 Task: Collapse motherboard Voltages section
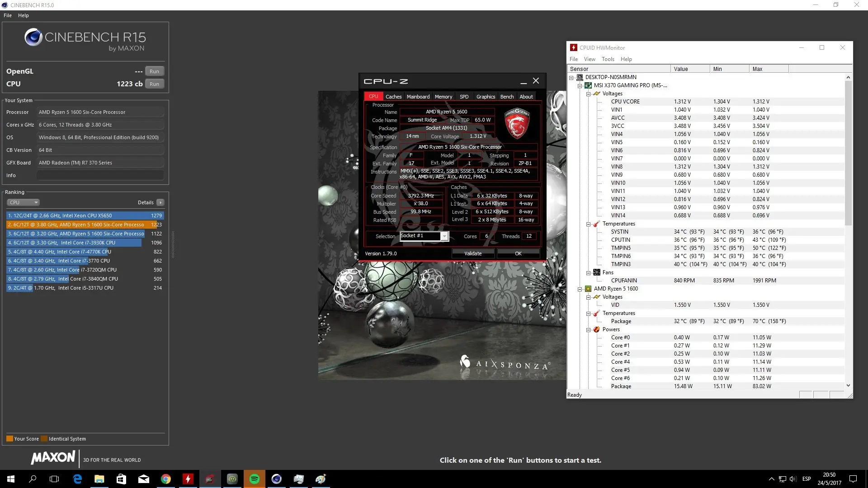pyautogui.click(x=589, y=94)
